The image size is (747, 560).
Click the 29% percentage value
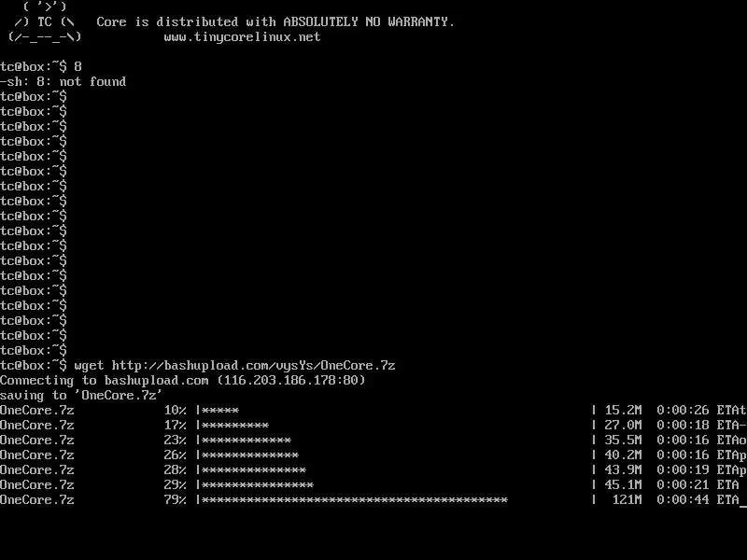[x=176, y=485]
